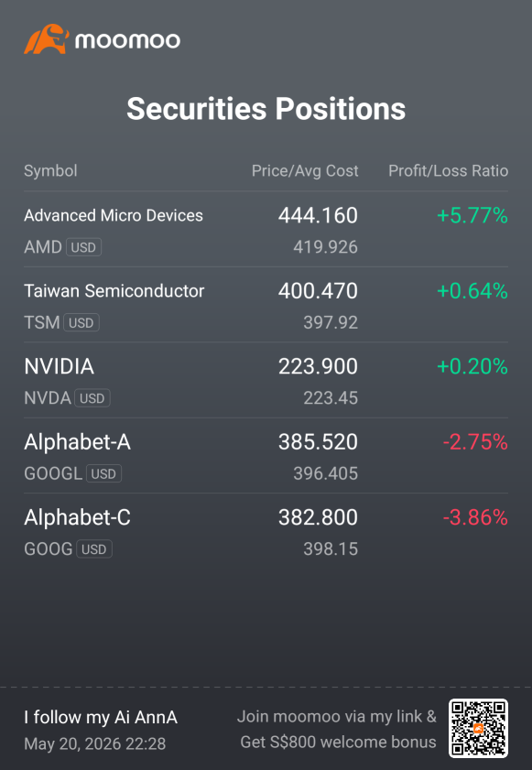This screenshot has height=770, width=532.
Task: Click the -3.86% loss ratio for GOOG
Action: coord(475,517)
